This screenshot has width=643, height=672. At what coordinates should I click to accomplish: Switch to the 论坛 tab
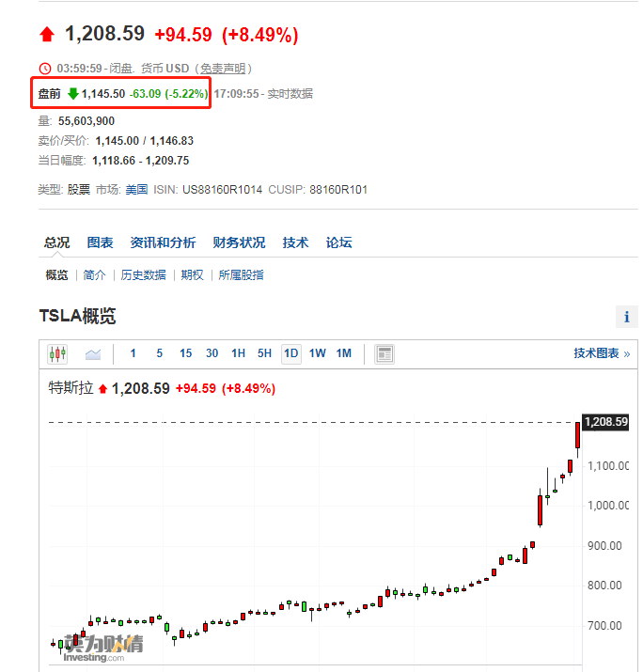338,242
